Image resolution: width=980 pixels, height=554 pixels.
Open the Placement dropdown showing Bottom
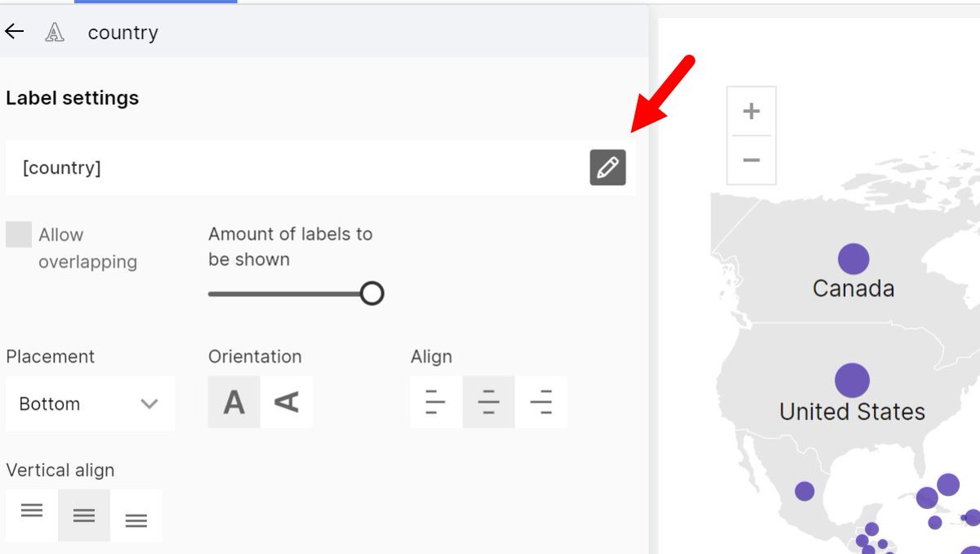[90, 404]
